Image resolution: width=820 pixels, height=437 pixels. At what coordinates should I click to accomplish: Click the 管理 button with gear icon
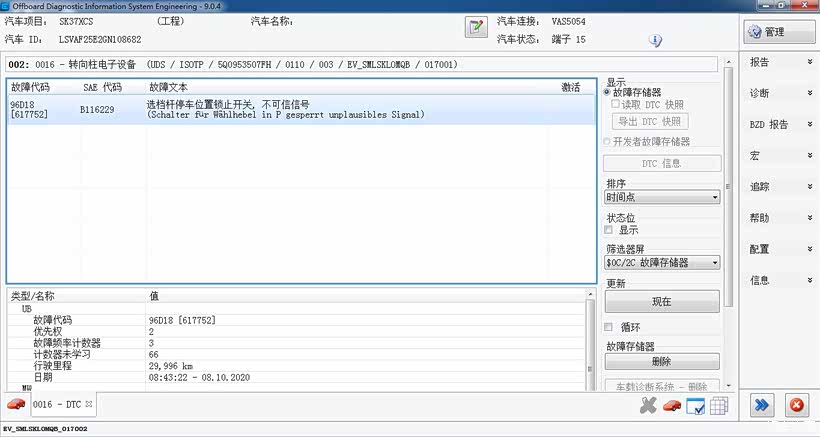point(779,32)
